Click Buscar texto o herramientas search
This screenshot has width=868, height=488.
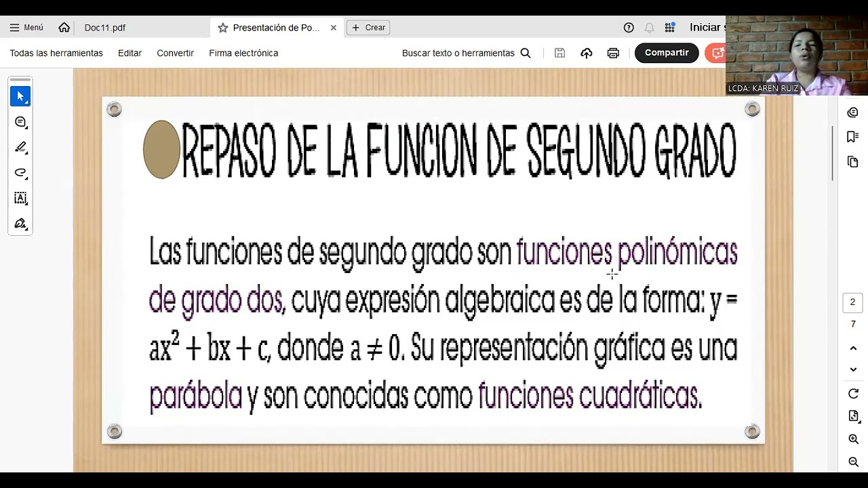click(x=466, y=53)
